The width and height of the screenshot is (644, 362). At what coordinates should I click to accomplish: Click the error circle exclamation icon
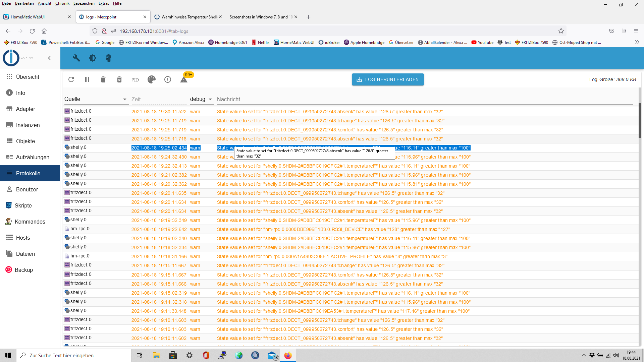168,79
